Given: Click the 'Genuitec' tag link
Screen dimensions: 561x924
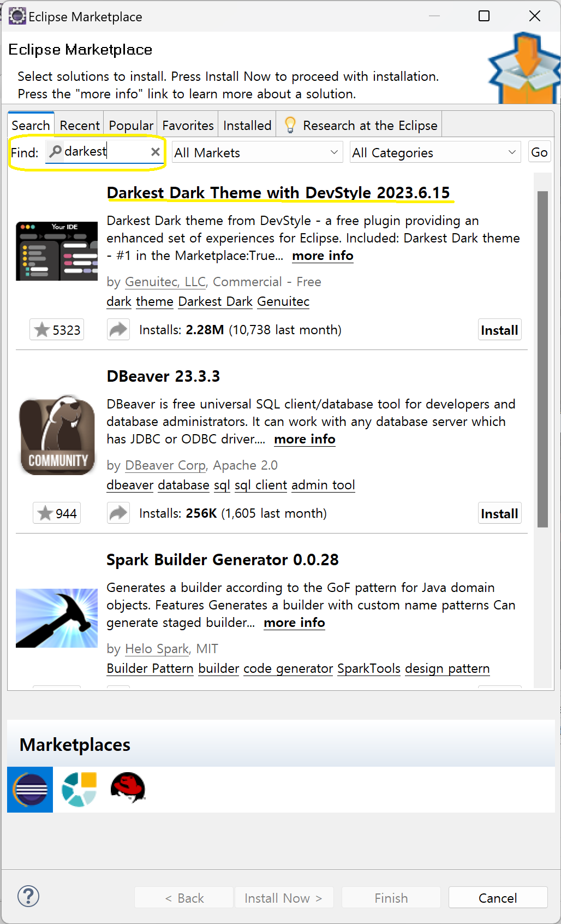Looking at the screenshot, I should [283, 301].
